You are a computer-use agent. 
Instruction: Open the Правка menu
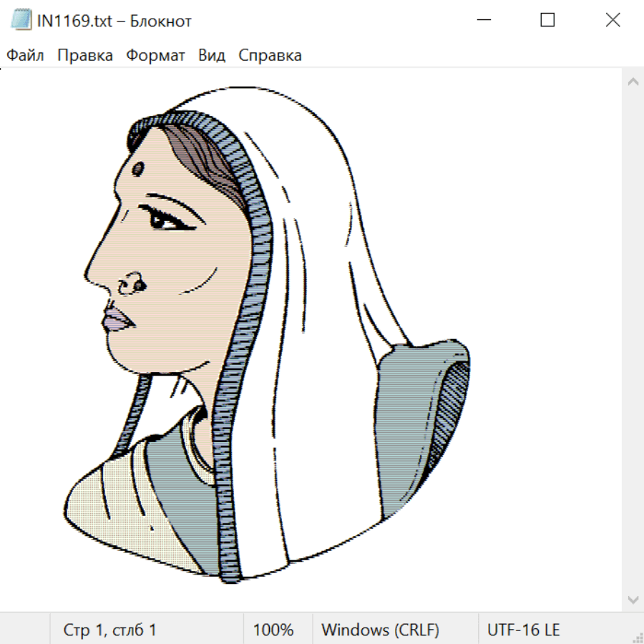tap(85, 56)
